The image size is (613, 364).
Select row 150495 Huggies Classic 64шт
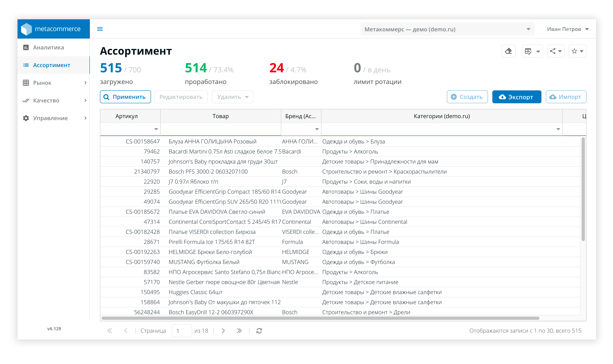[340, 292]
